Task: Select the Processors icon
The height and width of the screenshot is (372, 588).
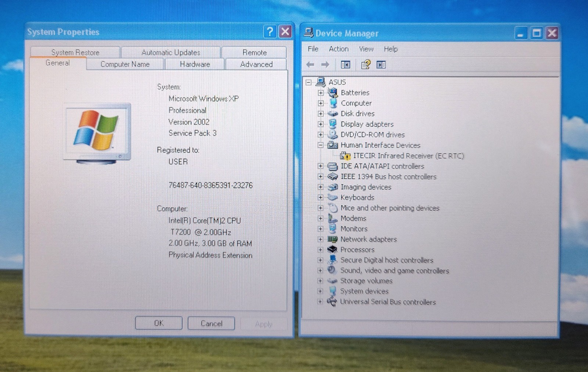Action: [x=332, y=249]
